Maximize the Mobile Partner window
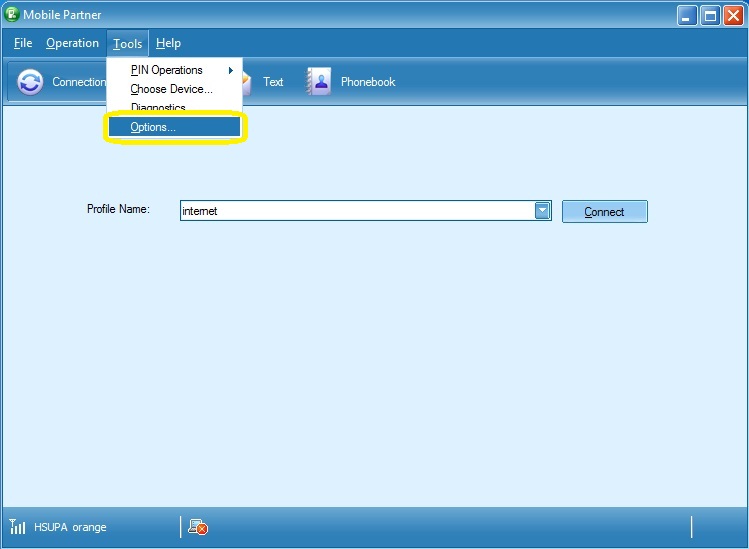 (x=710, y=15)
